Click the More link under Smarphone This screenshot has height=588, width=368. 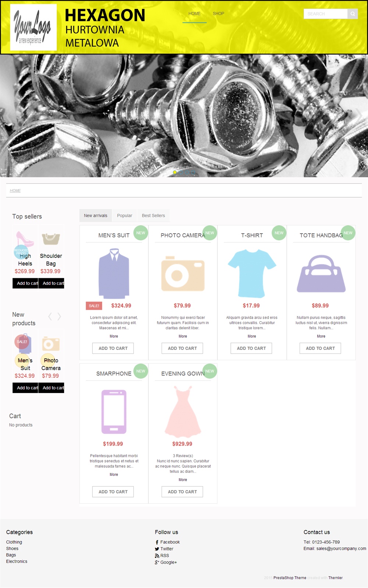point(114,475)
